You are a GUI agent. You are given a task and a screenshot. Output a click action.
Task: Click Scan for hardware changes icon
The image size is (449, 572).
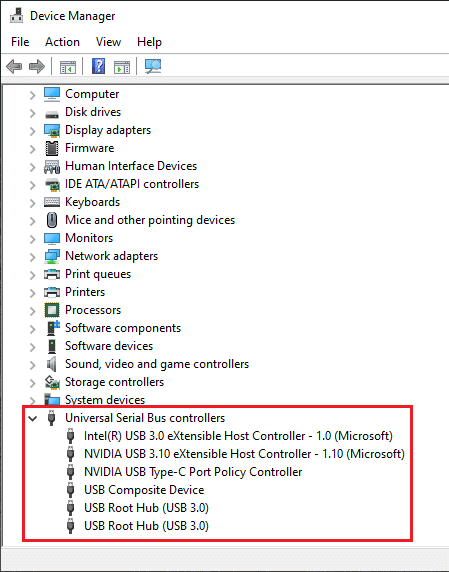click(153, 66)
